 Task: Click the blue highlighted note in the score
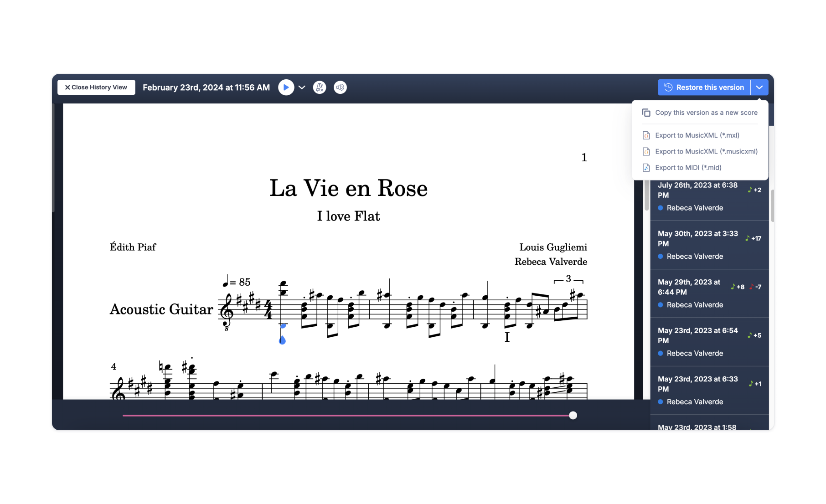[282, 339]
